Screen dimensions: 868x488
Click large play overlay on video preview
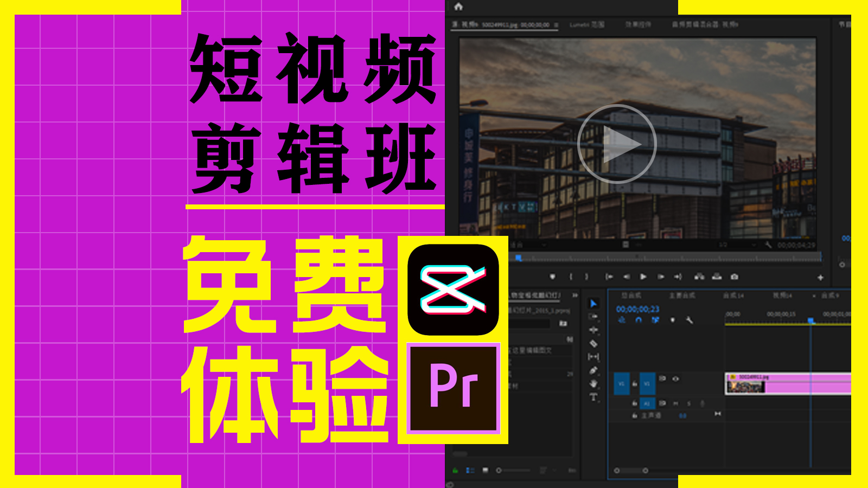[x=617, y=144]
